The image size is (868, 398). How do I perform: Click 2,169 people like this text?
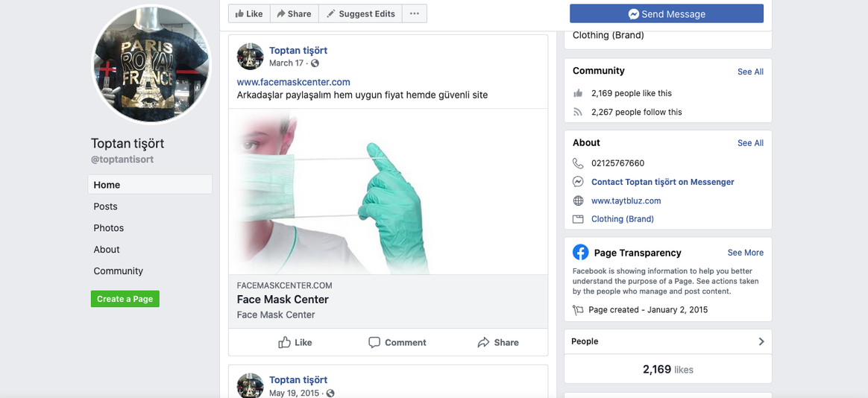point(632,93)
